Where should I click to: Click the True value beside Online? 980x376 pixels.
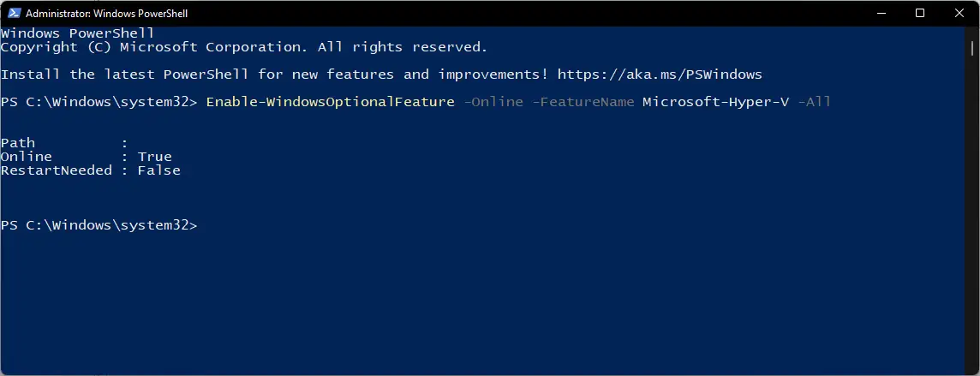pos(154,157)
